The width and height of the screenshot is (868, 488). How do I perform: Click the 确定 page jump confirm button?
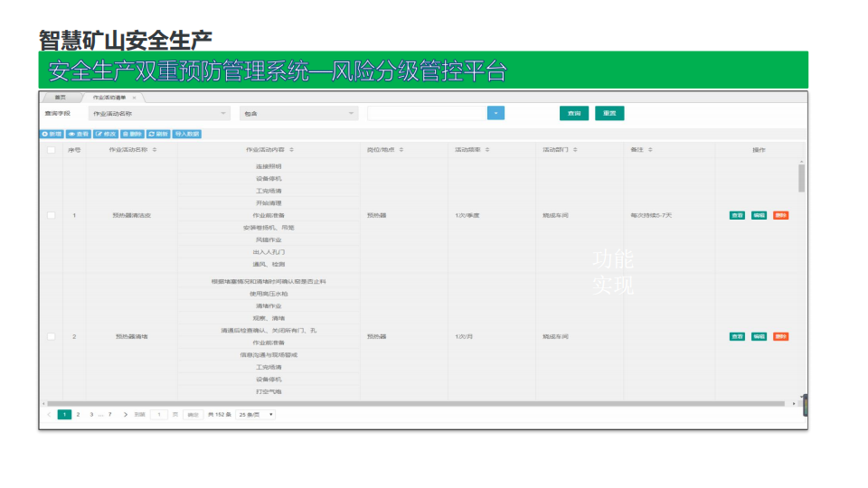[x=193, y=415]
